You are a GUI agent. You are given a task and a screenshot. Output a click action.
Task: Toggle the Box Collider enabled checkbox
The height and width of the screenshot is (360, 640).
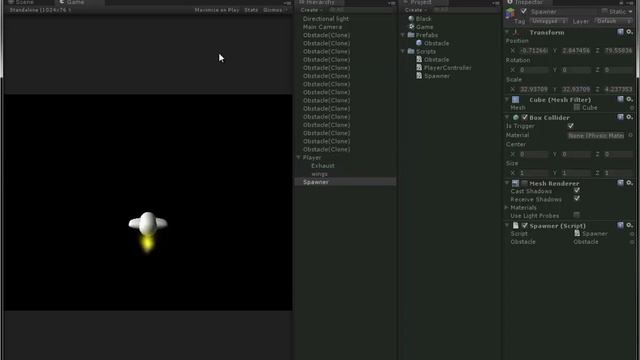click(x=524, y=118)
